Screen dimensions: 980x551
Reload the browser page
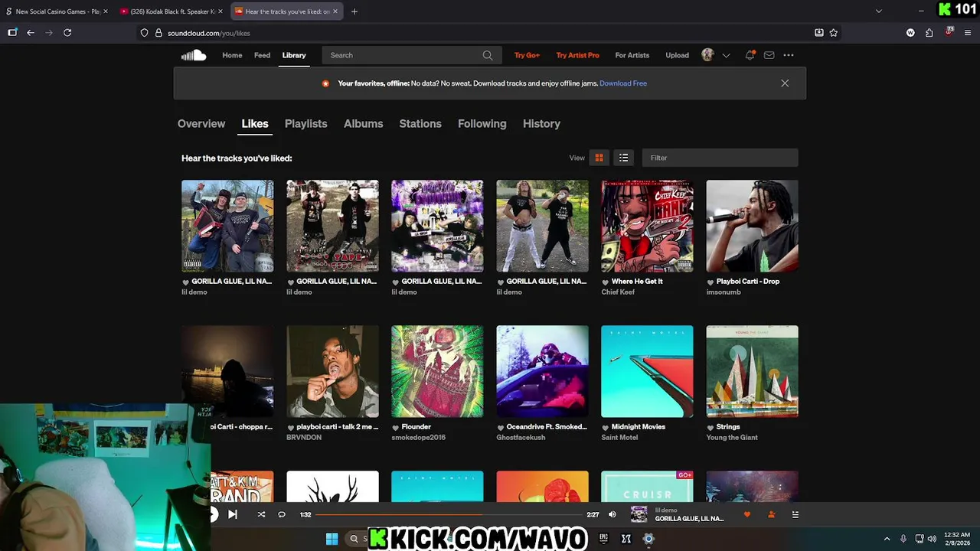(x=67, y=33)
